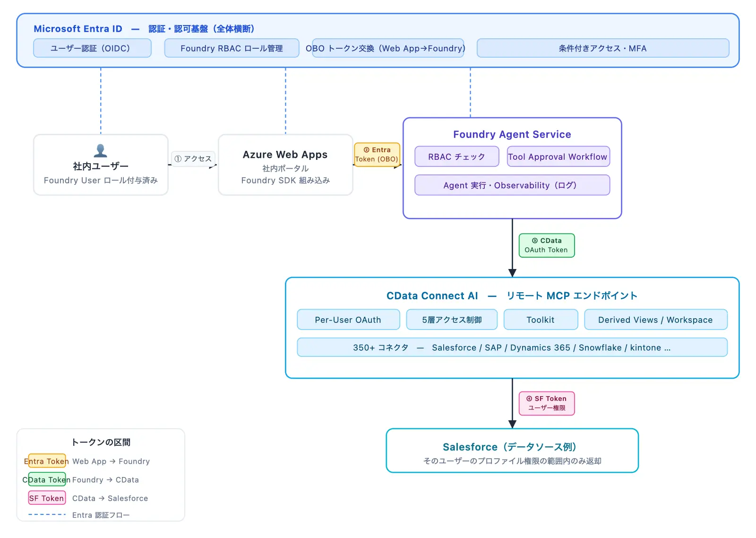Click the CData Token legend swatch
Viewport: 756px width, 538px height.
[x=47, y=479]
